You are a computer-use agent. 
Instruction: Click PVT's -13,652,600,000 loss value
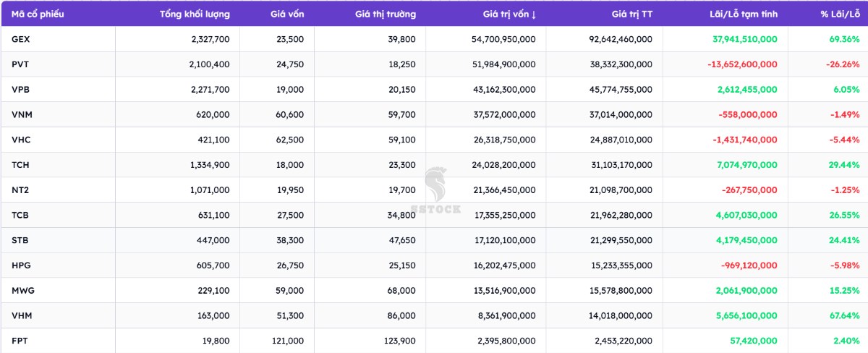pos(742,64)
